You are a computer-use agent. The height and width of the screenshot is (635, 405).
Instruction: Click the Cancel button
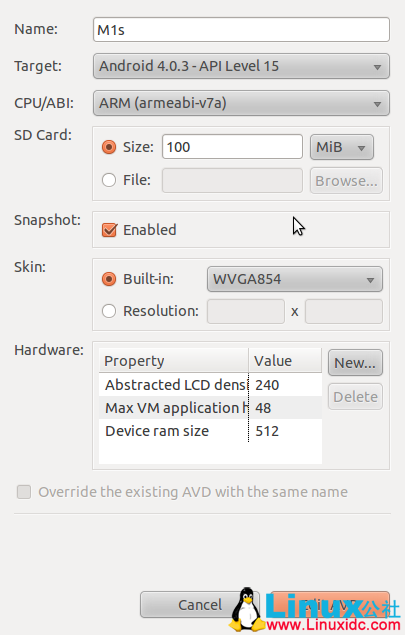(x=200, y=605)
